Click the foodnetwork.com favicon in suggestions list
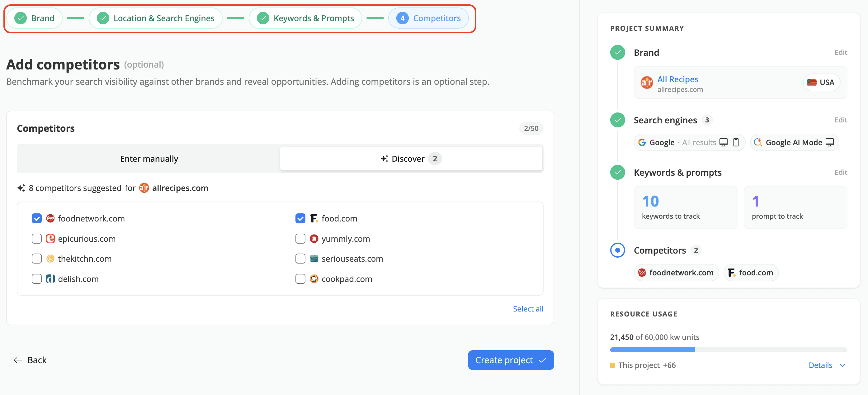The height and width of the screenshot is (395, 868). click(x=50, y=218)
